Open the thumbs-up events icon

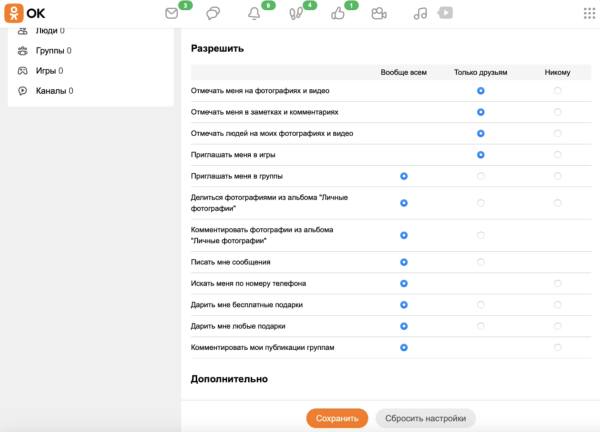337,14
